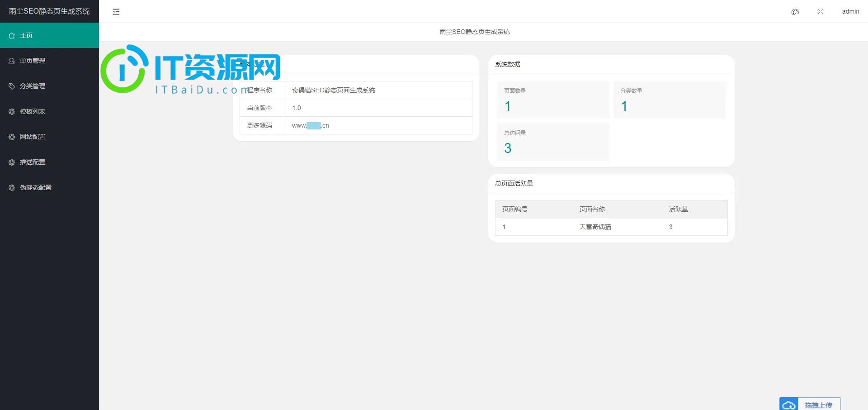Click the 雨尘SEO静态页生成系统 sidebar logo title

click(49, 11)
